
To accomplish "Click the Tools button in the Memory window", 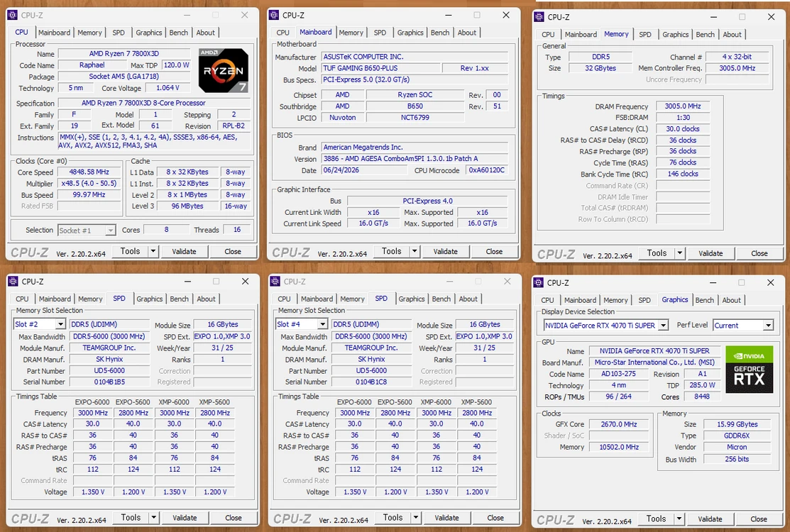I will click(657, 253).
